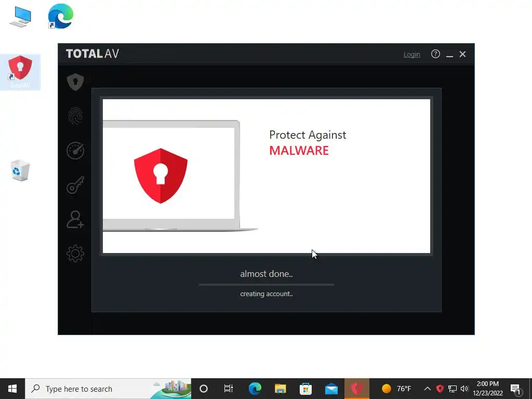Open the help question mark icon
The height and width of the screenshot is (399, 532).
pos(435,54)
